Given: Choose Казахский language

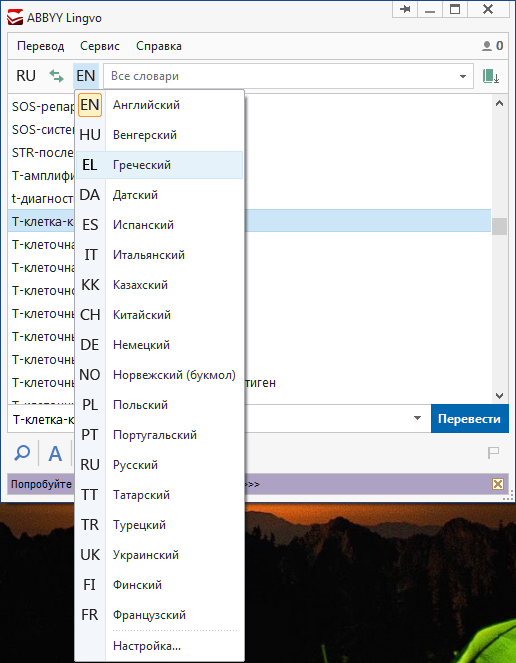Looking at the screenshot, I should 159,285.
